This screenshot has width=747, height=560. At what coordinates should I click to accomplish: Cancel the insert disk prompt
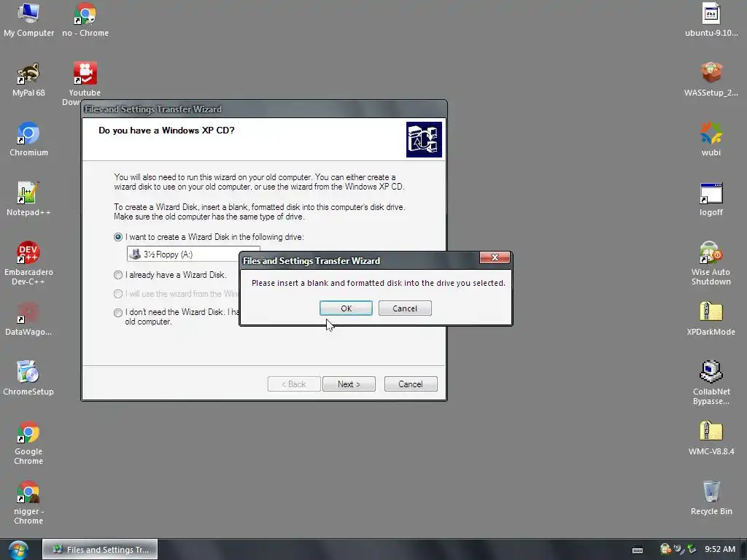pos(404,308)
